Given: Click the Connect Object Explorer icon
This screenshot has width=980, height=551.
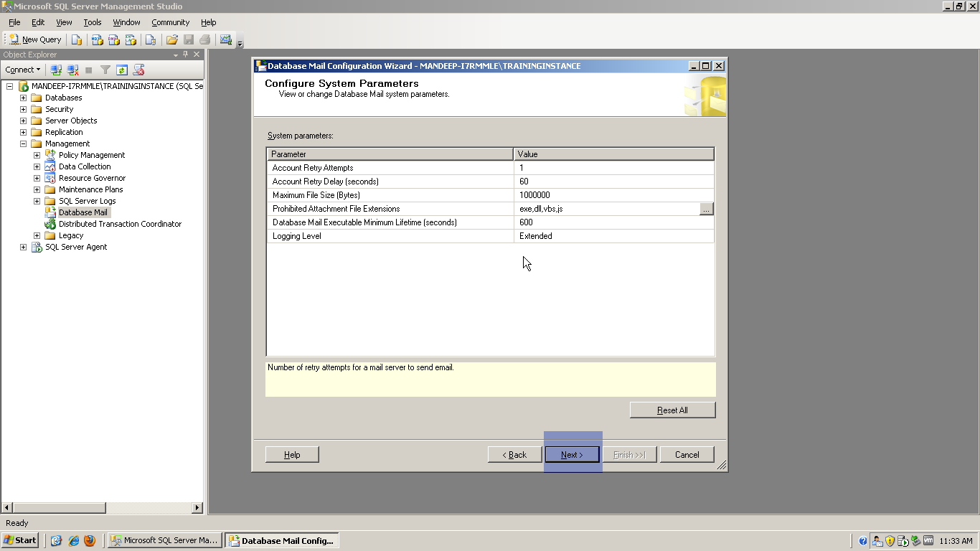Looking at the screenshot, I should (x=56, y=70).
